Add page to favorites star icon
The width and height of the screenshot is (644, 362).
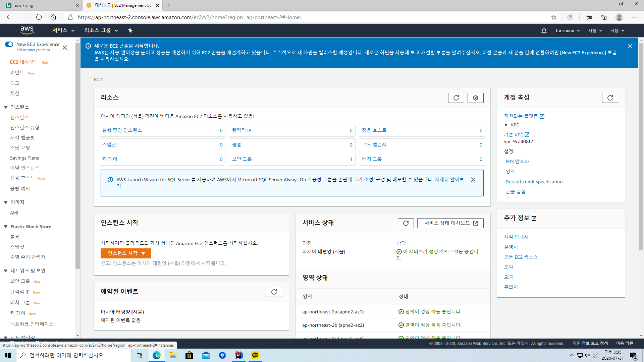554,17
